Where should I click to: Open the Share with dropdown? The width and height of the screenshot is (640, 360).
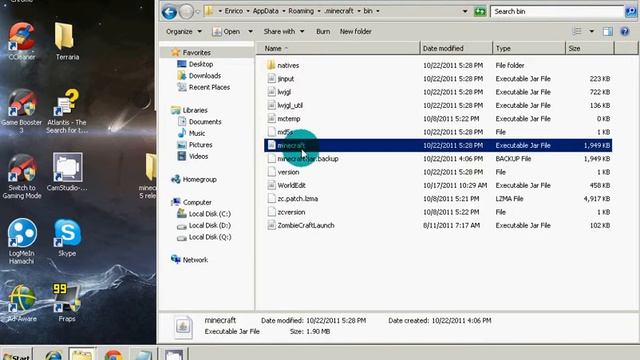284,31
